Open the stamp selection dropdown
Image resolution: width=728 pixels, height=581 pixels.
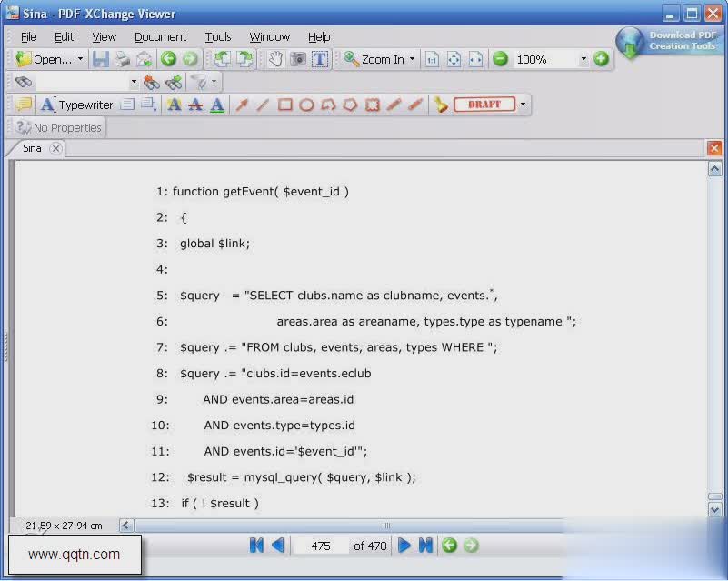click(523, 105)
